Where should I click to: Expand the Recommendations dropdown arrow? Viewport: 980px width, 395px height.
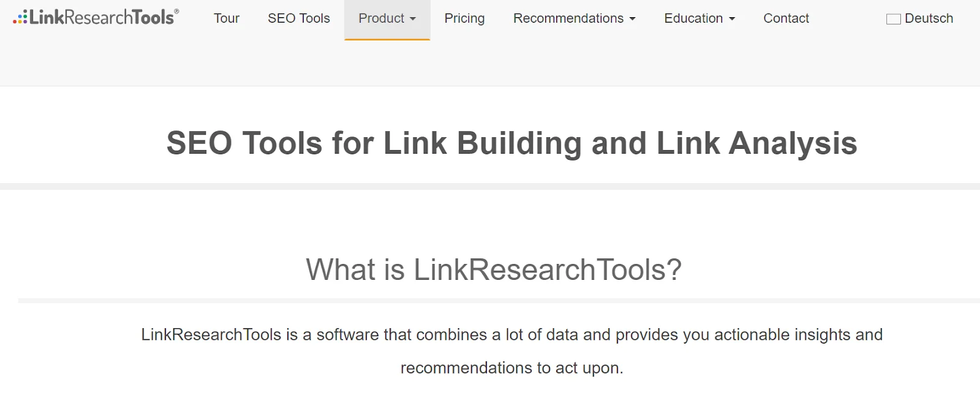tap(633, 19)
